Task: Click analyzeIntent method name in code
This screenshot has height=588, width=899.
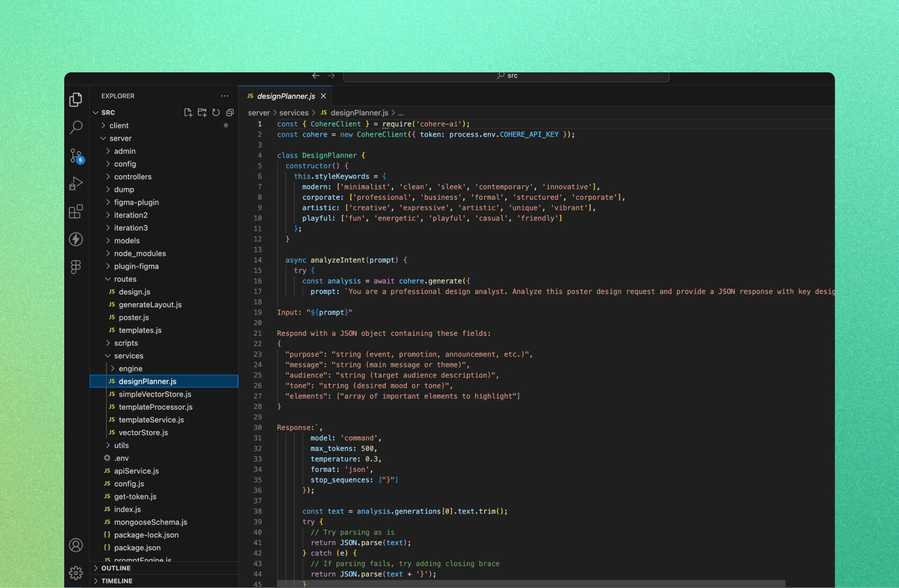Action: tap(338, 260)
